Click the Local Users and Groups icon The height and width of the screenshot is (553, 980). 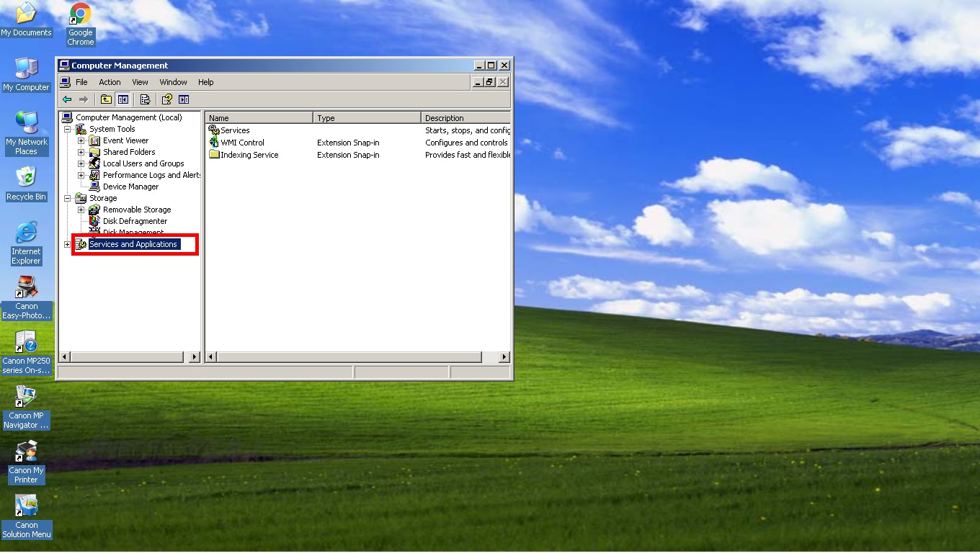point(94,163)
